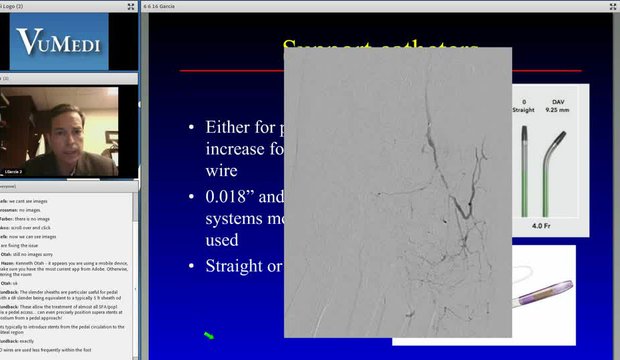Click the angiogram image overlay

398,193
